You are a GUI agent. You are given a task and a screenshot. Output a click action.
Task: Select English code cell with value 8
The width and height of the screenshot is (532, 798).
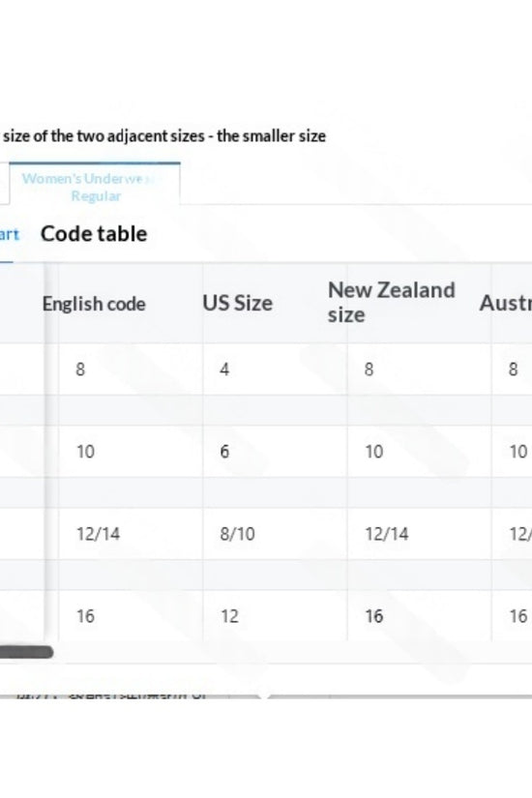point(80,369)
